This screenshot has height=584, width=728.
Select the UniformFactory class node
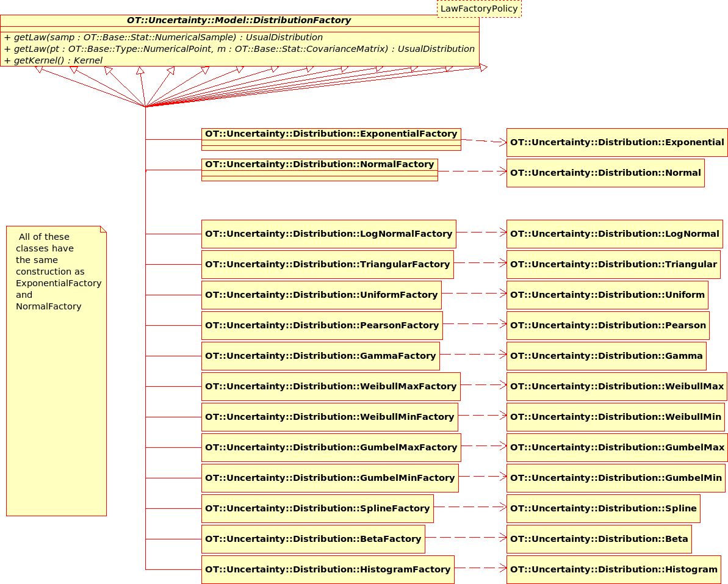[x=321, y=295]
